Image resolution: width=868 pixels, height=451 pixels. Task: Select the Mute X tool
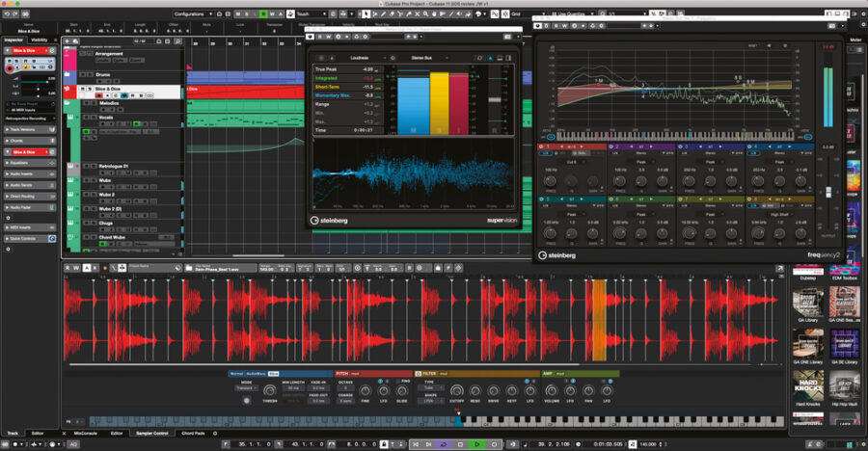click(x=417, y=13)
